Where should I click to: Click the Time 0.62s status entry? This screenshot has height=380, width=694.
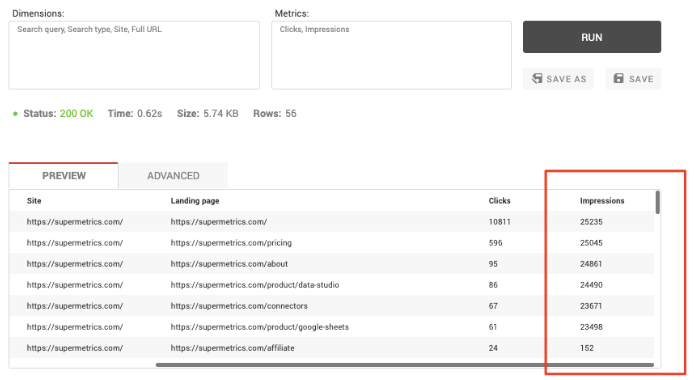[x=135, y=114]
